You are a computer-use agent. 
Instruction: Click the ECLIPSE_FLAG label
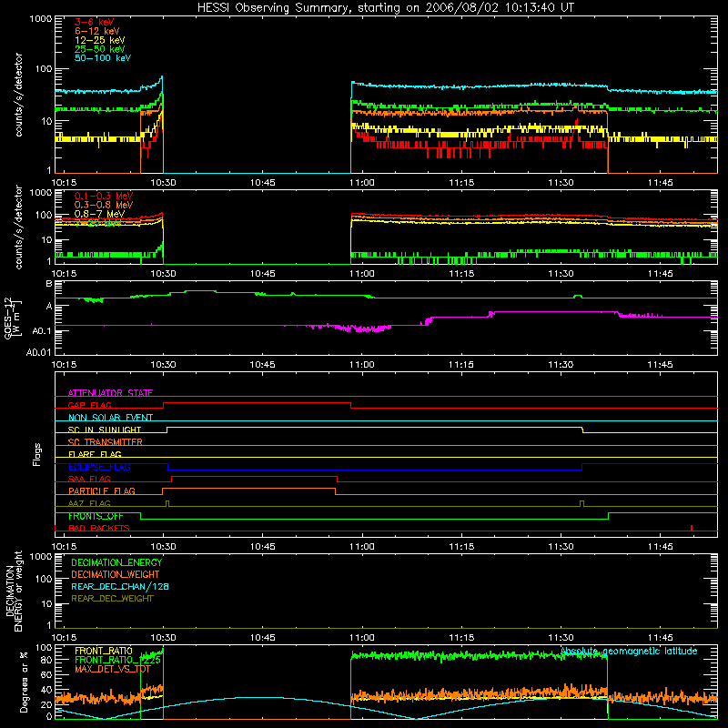(99, 467)
